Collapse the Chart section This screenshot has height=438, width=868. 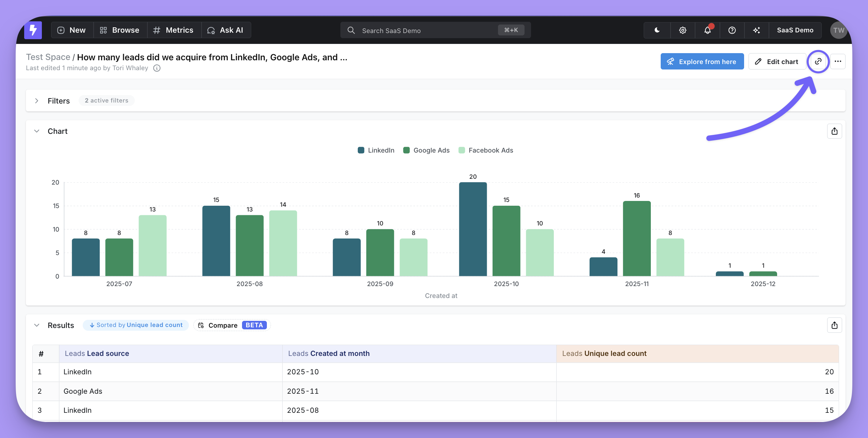click(37, 131)
